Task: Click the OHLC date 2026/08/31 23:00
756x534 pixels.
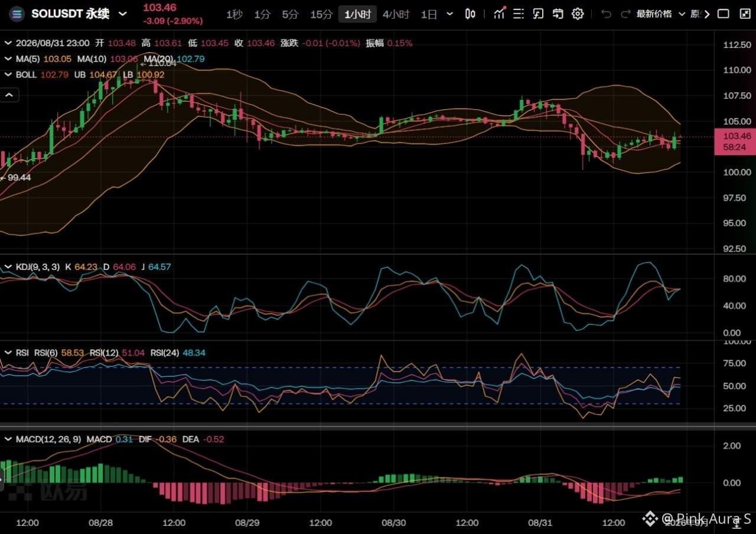Action: coord(53,43)
